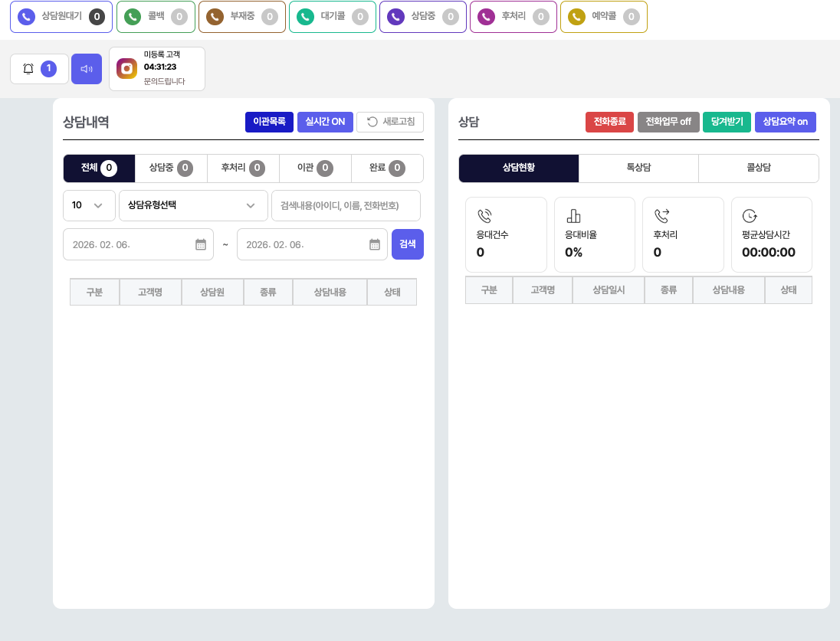Click the notification bell icon
Image resolution: width=840 pixels, height=641 pixels.
(28, 69)
